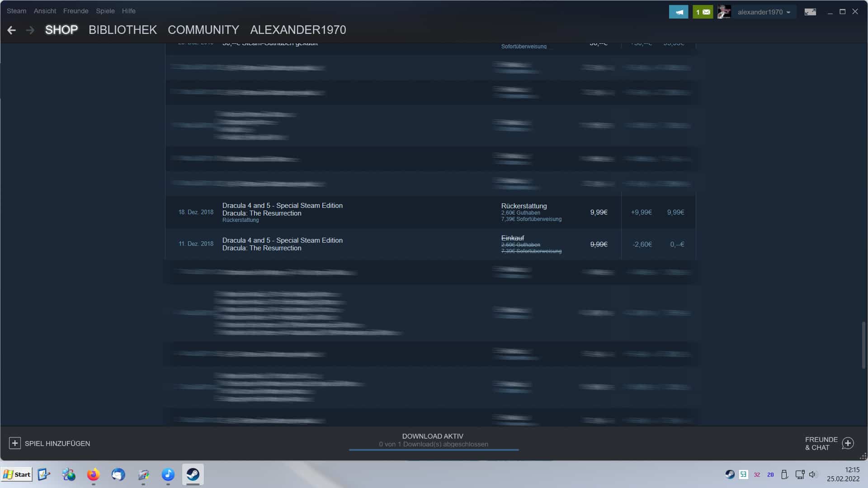Click the -2,60€ wallet change value
The image size is (868, 488).
pyautogui.click(x=642, y=244)
